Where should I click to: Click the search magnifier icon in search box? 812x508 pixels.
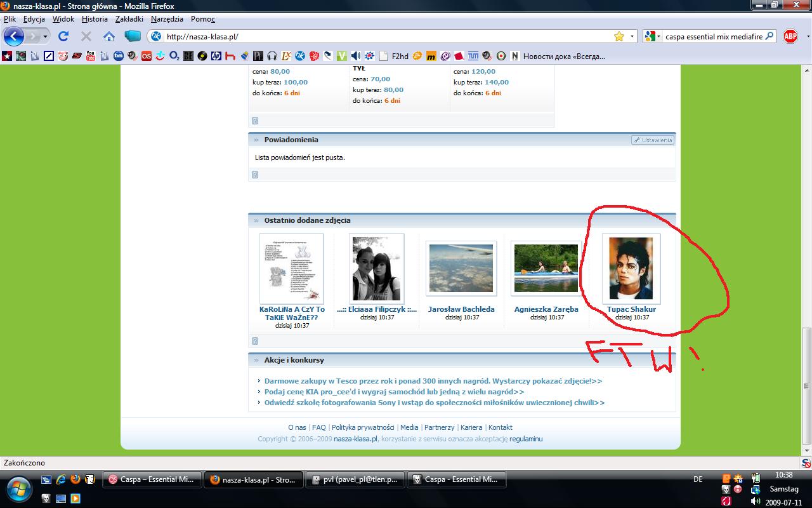click(x=769, y=36)
